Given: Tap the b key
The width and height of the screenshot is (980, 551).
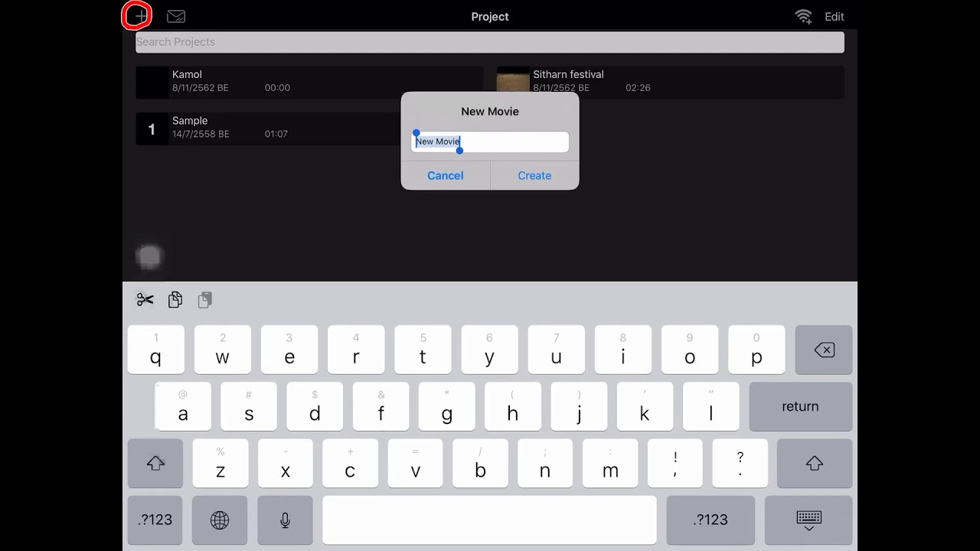Looking at the screenshot, I should pyautogui.click(x=481, y=463).
